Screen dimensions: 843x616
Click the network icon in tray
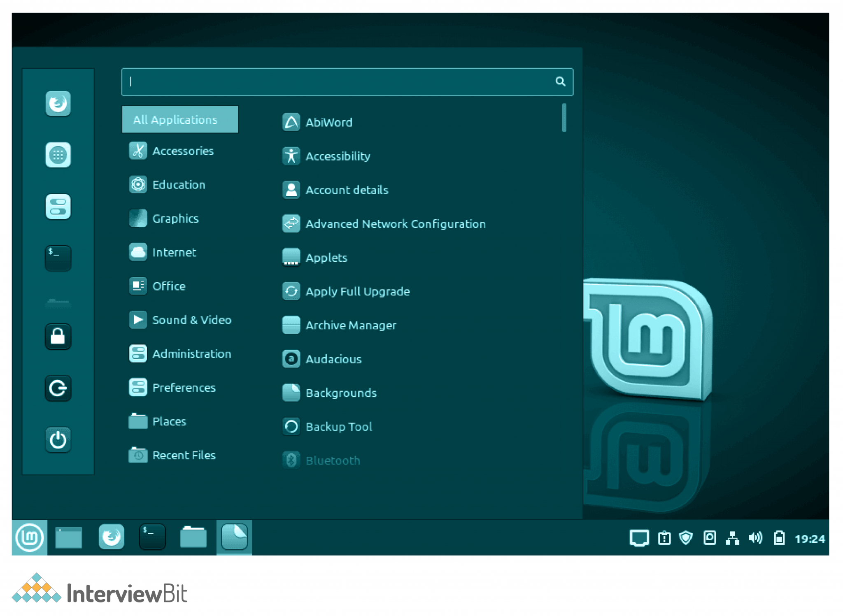[x=732, y=538]
